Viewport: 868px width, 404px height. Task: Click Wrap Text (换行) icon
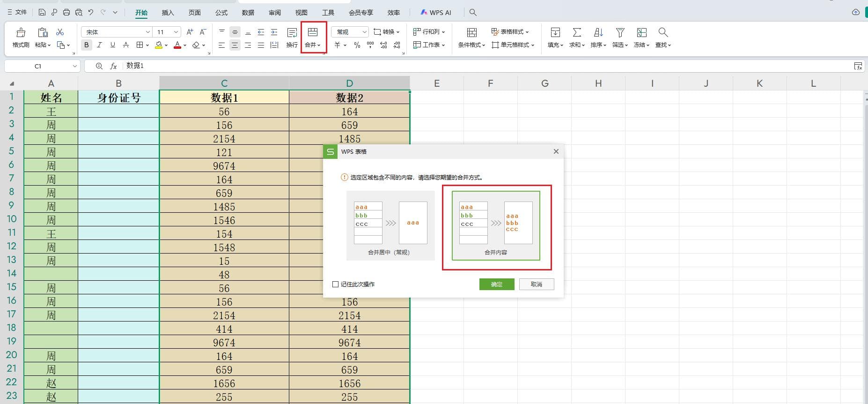point(292,32)
